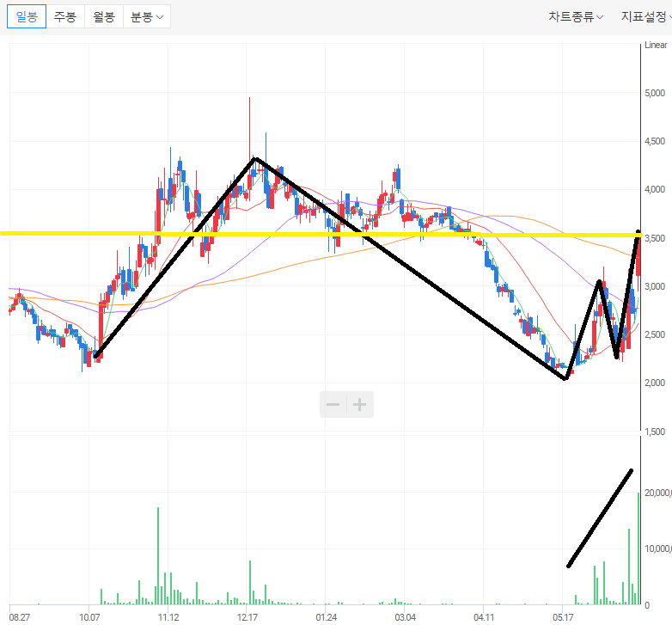Zoom in the chart with plus button
This screenshot has width=672, height=625.
click(x=360, y=404)
